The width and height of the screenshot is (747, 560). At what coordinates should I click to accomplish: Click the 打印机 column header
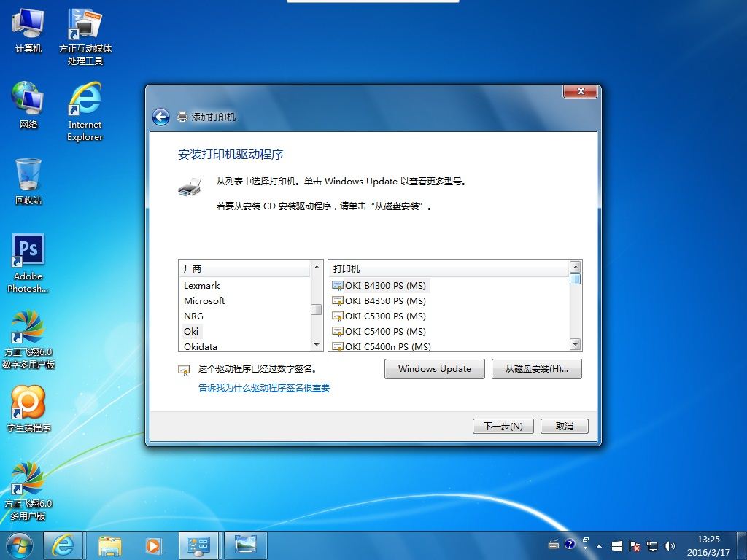(x=449, y=268)
